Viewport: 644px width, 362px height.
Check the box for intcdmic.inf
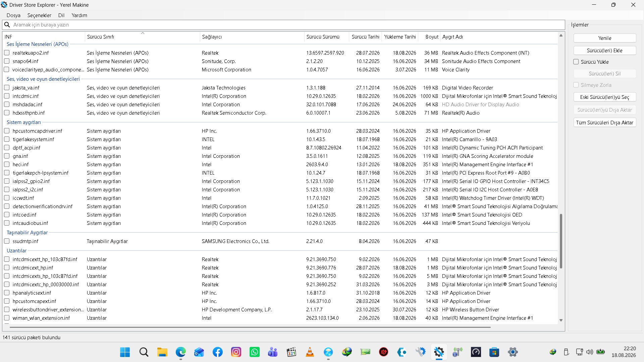[x=7, y=96]
